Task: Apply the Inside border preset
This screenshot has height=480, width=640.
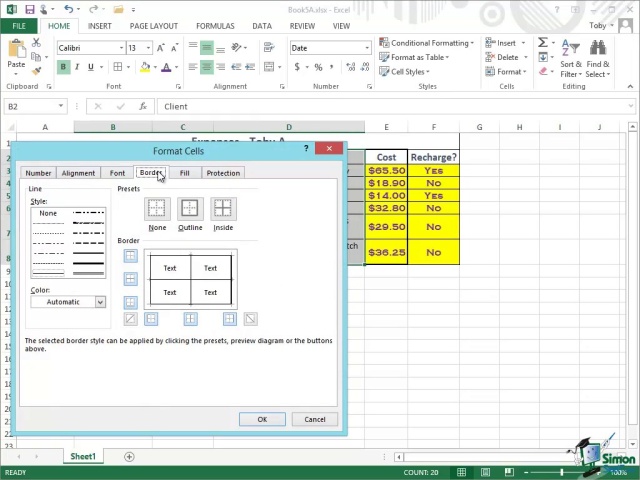Action: coord(223,208)
